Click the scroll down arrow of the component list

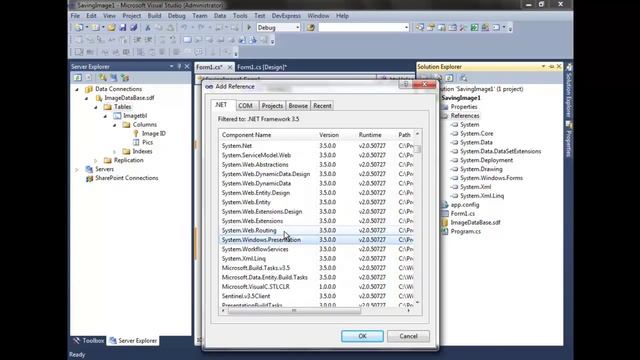click(417, 302)
